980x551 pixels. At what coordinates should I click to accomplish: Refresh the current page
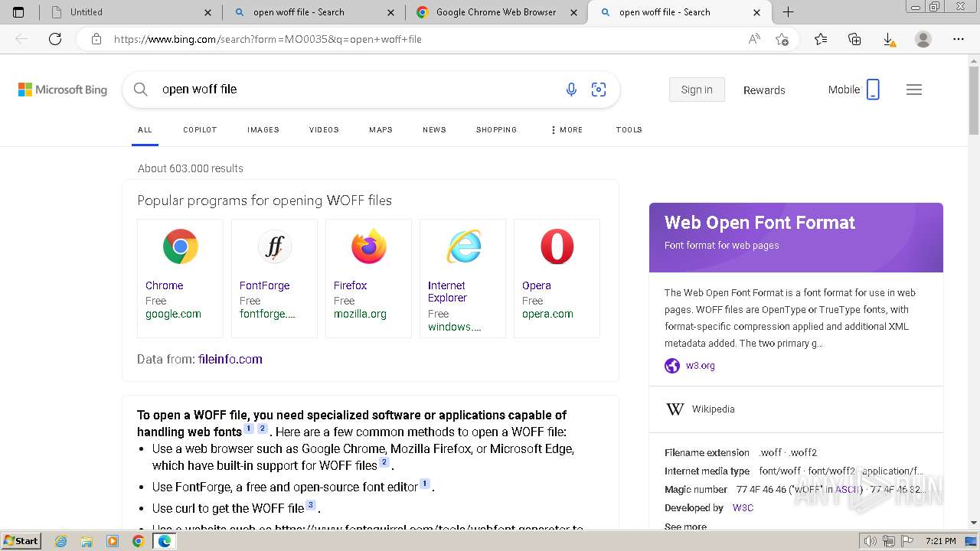click(55, 39)
